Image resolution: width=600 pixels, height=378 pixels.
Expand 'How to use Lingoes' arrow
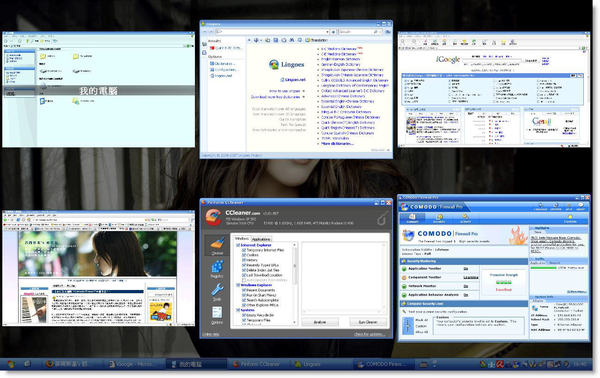(303, 91)
